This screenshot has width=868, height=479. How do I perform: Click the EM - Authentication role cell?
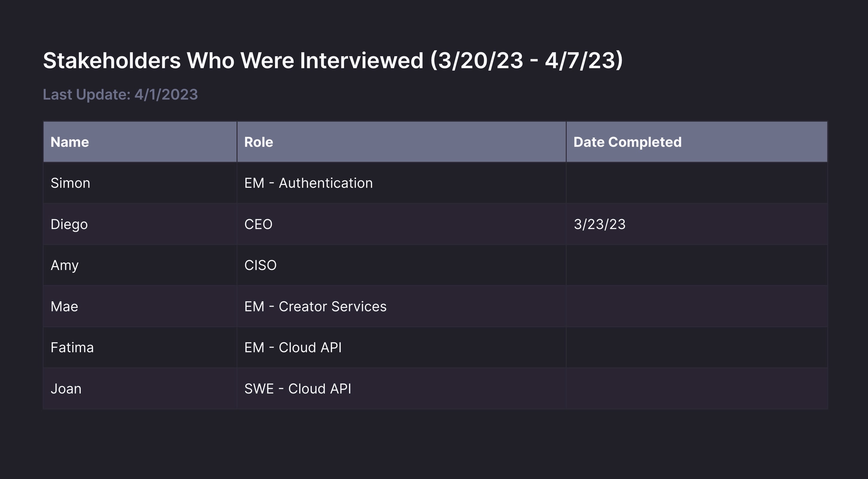click(x=401, y=183)
